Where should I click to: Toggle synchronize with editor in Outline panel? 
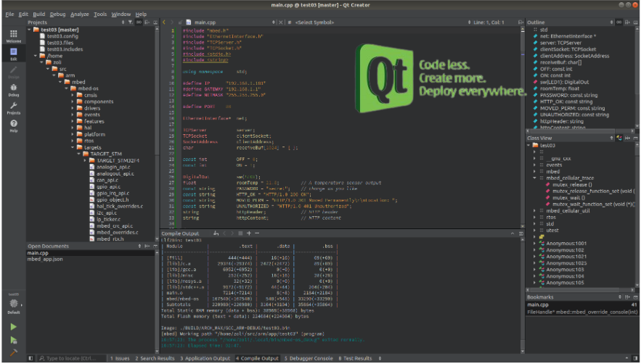click(619, 22)
